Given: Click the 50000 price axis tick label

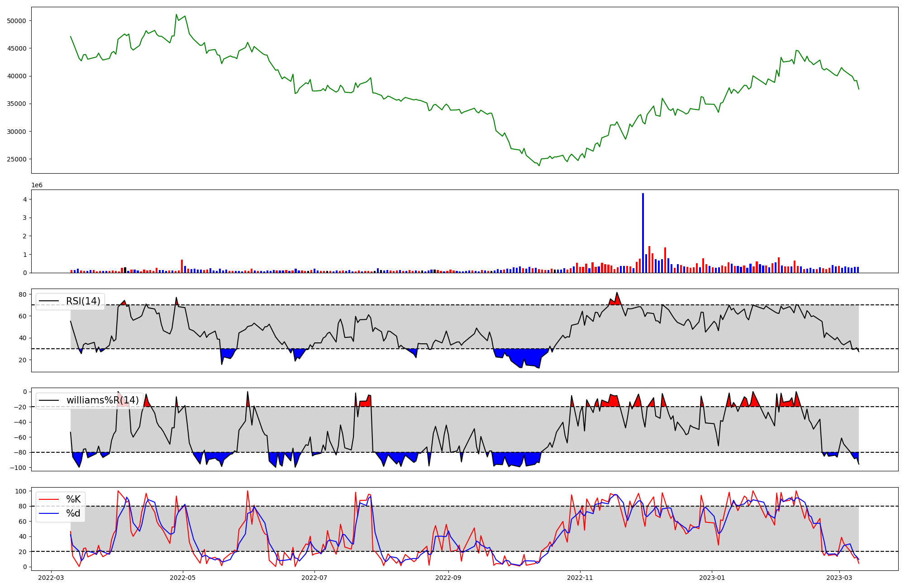Looking at the screenshot, I should point(17,21).
